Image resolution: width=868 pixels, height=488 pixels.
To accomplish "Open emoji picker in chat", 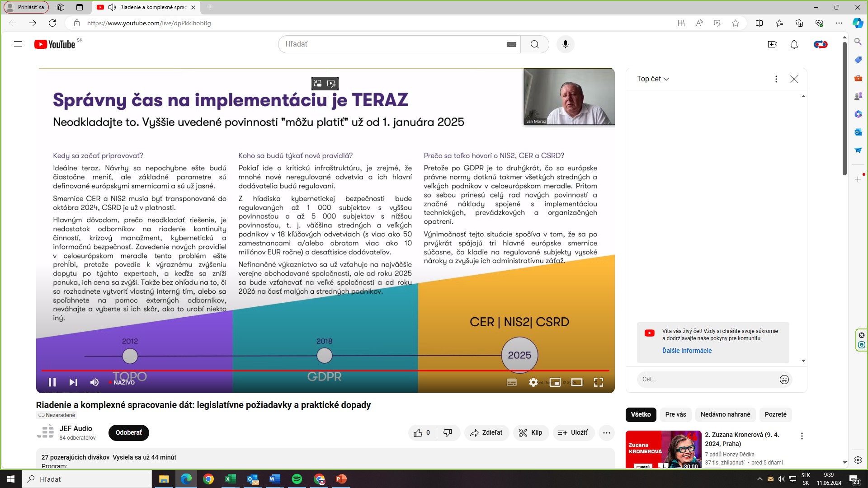I will [x=784, y=380].
